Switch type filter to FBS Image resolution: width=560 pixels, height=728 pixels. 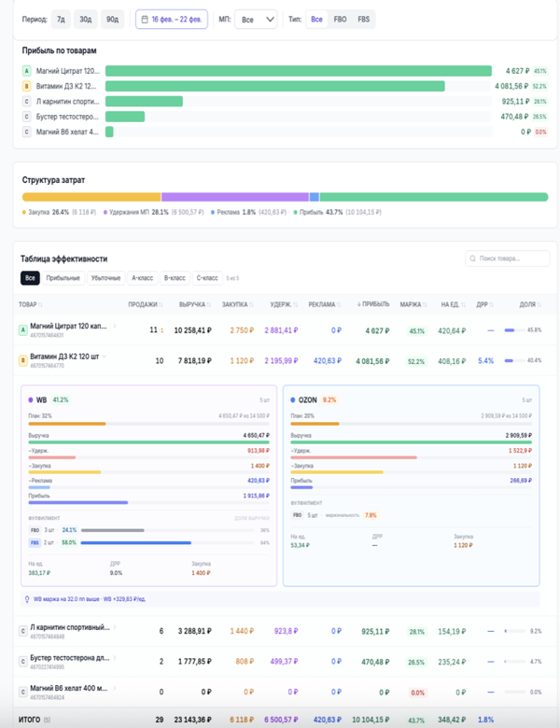pyautogui.click(x=363, y=19)
